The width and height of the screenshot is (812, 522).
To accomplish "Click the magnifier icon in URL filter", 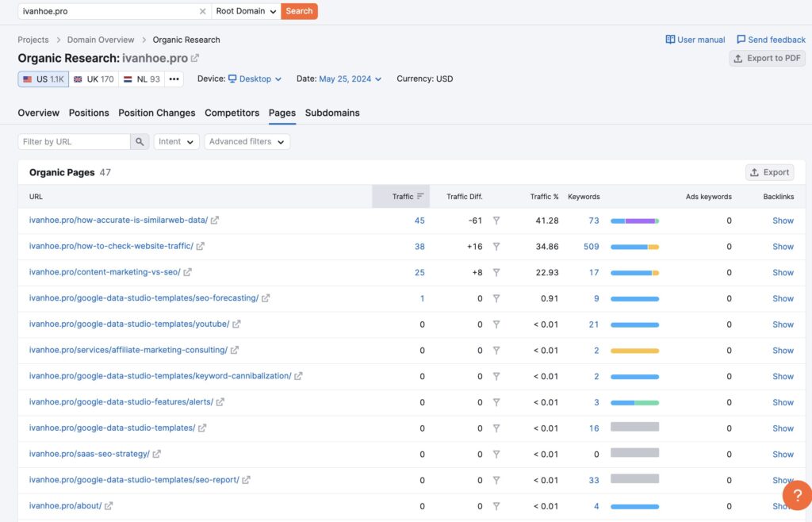I will coord(140,142).
